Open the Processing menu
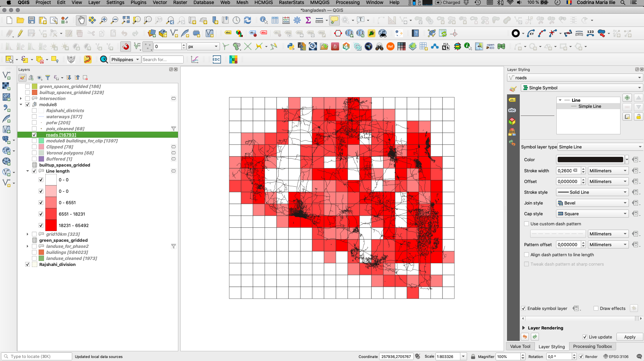This screenshot has width=644, height=361. (x=348, y=2)
